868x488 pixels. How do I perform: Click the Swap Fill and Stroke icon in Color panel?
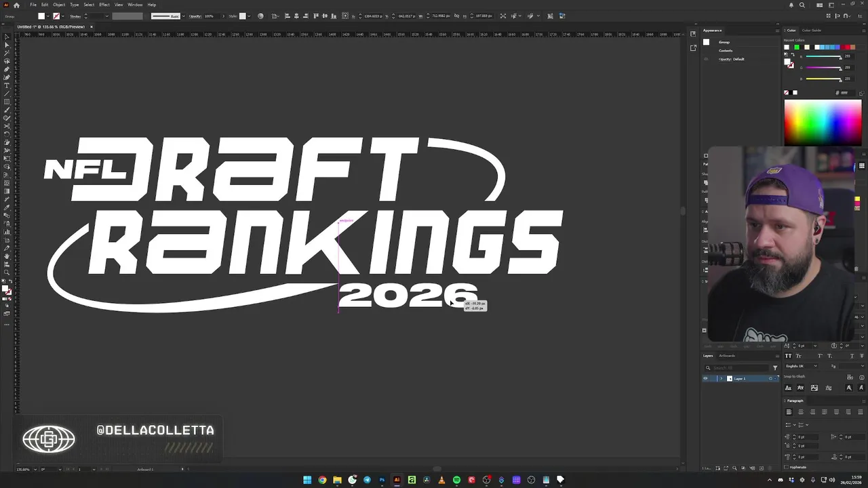pos(793,55)
